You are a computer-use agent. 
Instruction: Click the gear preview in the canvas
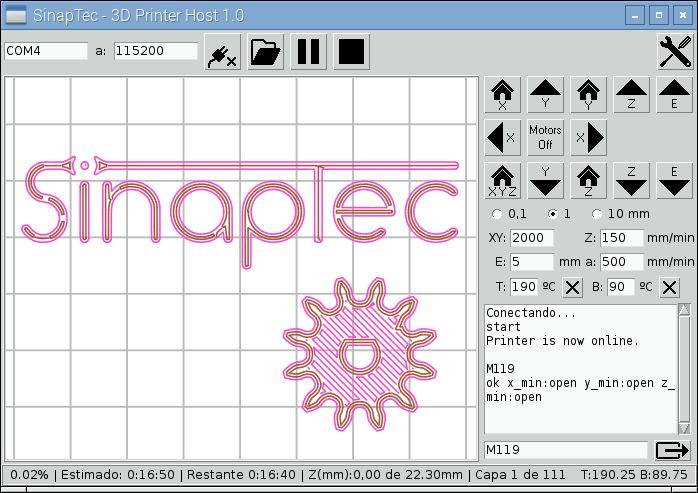click(360, 354)
